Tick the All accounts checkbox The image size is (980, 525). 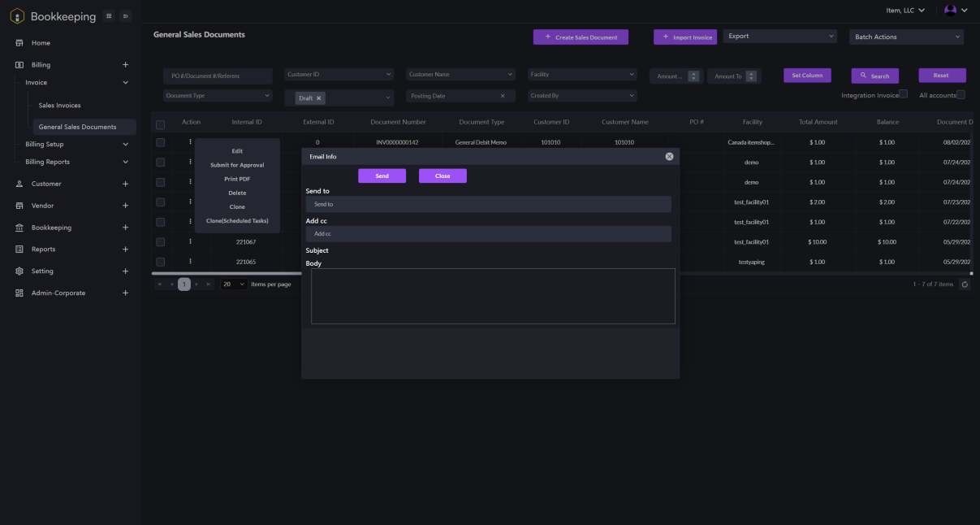point(961,94)
